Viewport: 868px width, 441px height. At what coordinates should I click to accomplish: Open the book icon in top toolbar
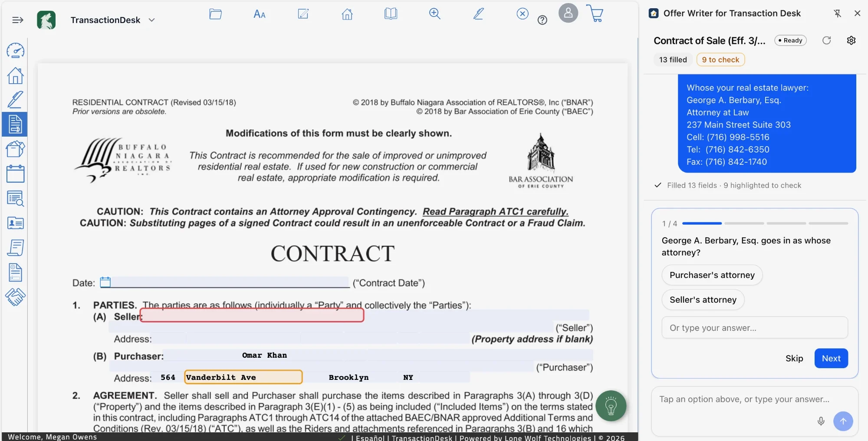pos(391,14)
